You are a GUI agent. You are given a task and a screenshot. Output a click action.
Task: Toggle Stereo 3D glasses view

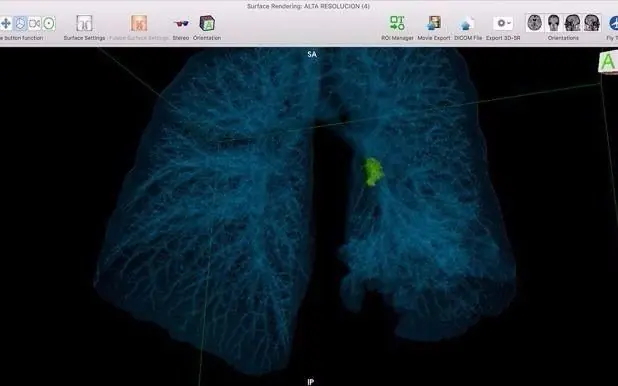[181, 24]
